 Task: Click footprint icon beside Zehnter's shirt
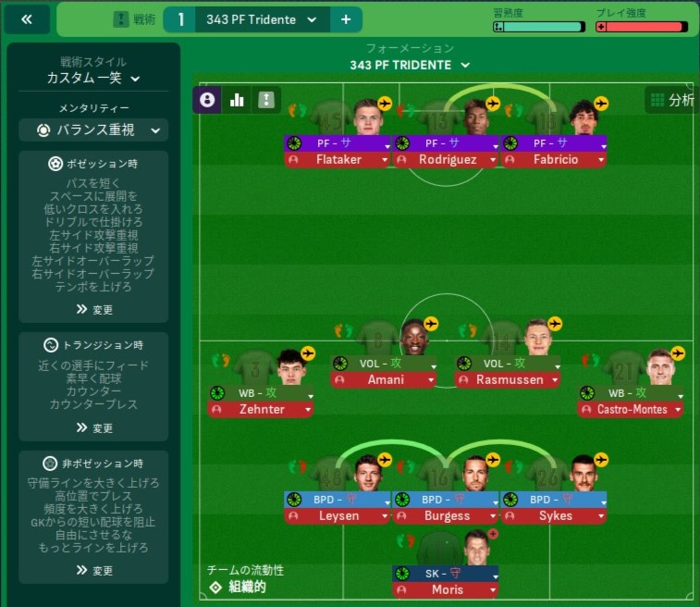[x=221, y=360]
